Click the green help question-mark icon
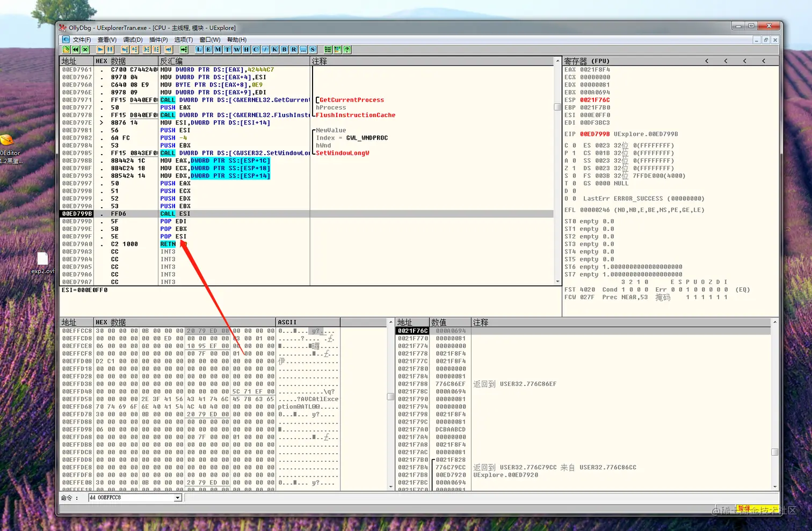 pyautogui.click(x=347, y=49)
